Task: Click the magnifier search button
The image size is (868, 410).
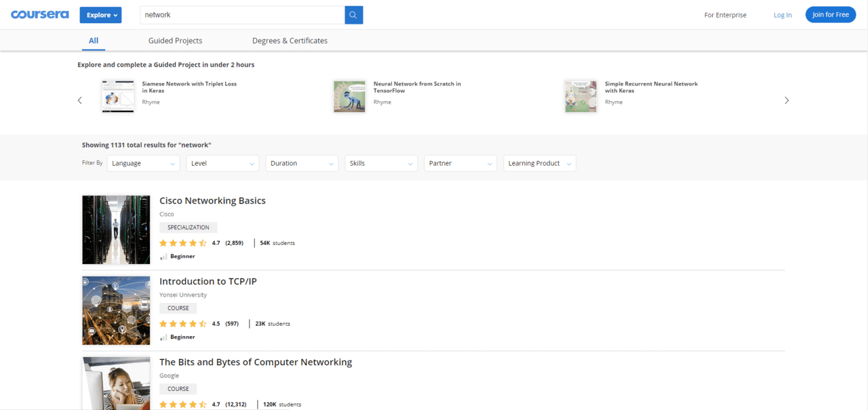Action: 354,15
